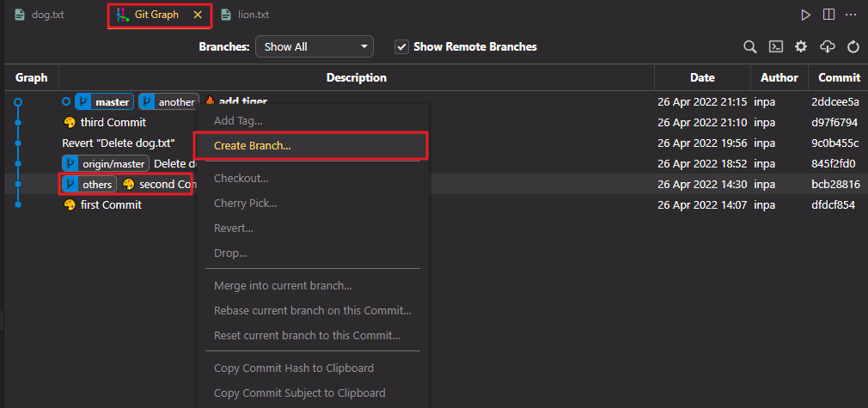Click the master branch label
This screenshot has width=868, height=408.
(x=105, y=102)
